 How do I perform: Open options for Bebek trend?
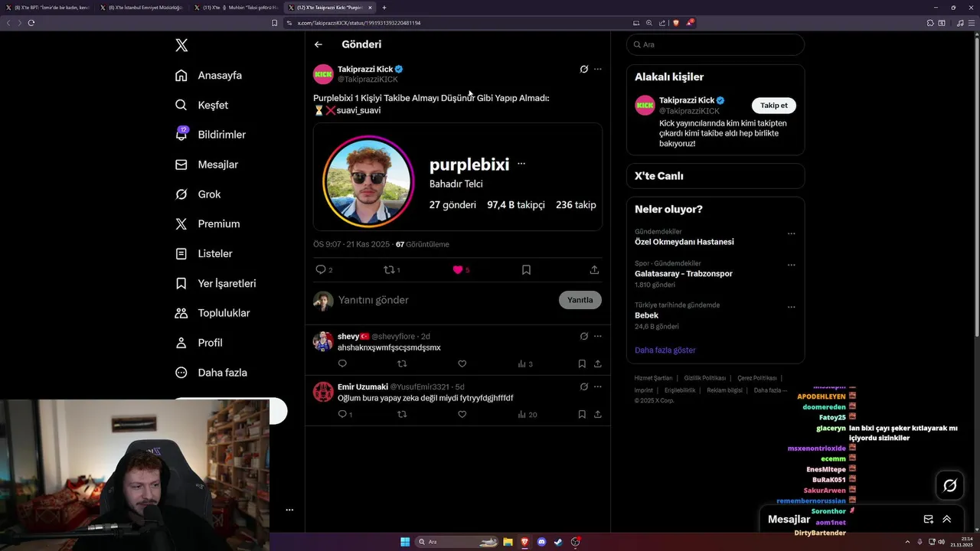(792, 307)
